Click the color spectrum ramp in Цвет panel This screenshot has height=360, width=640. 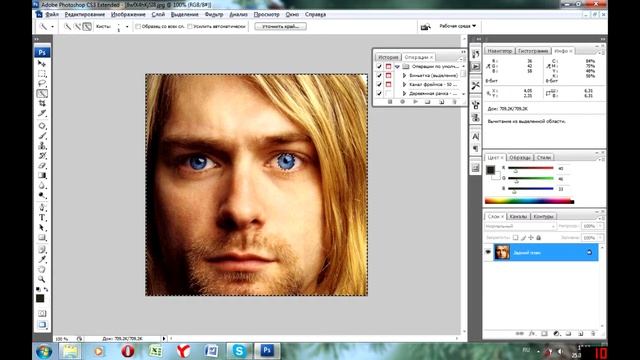[x=529, y=201]
